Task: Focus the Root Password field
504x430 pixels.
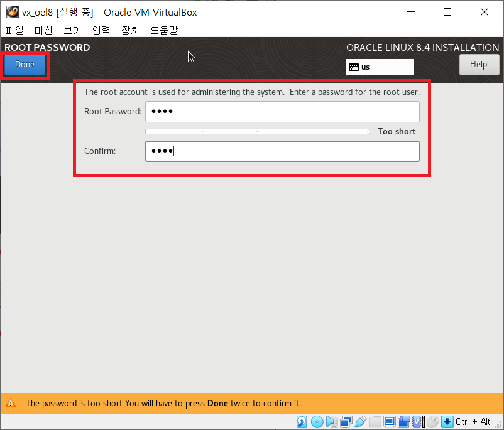Action: (282, 112)
